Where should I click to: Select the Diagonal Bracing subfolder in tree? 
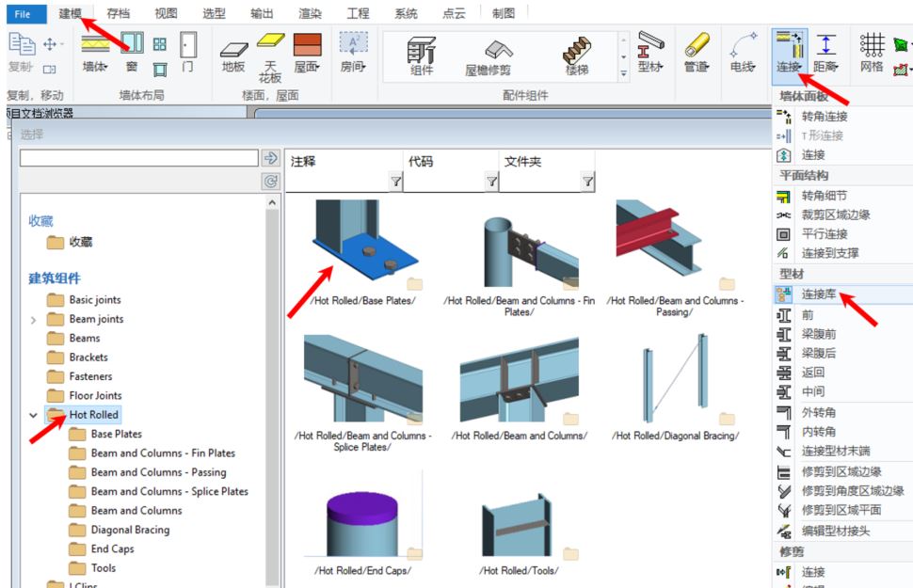(x=130, y=531)
